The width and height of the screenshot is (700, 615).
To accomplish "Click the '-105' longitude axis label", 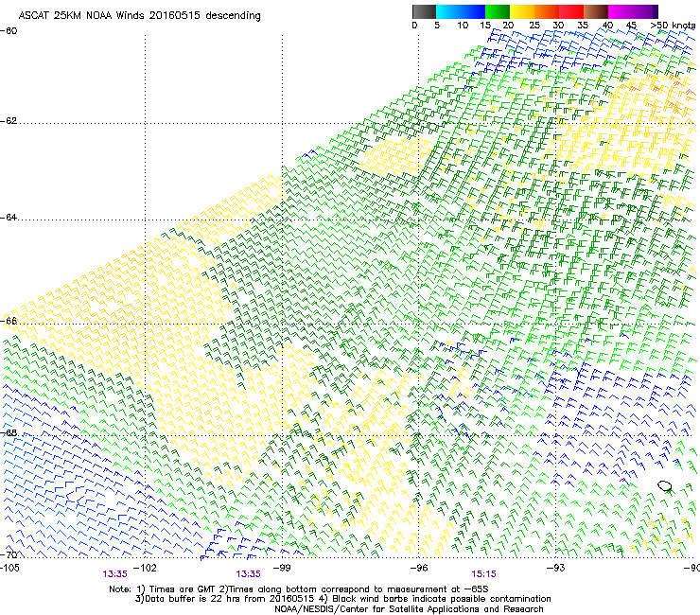I will [9, 568].
